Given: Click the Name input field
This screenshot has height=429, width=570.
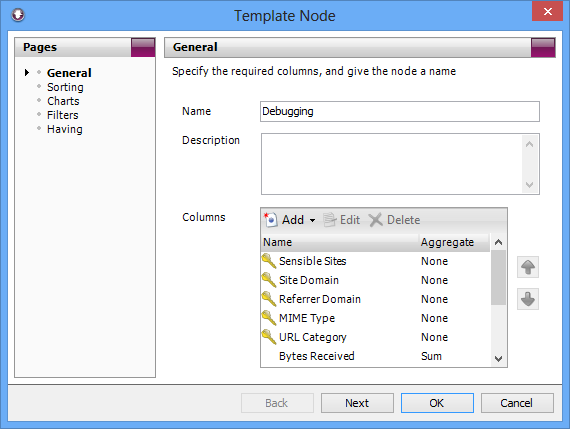Looking at the screenshot, I should (400, 111).
